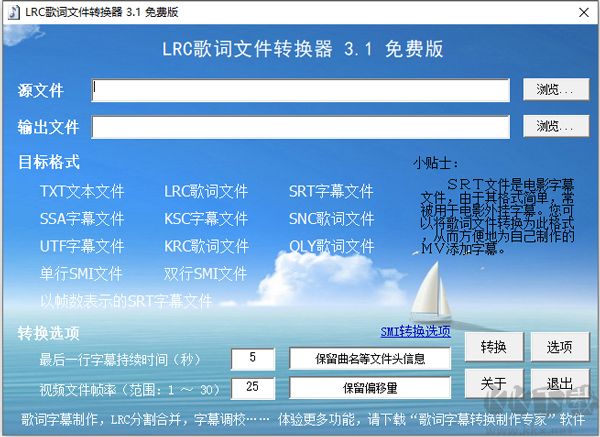This screenshot has width=600, height=437.
Task: Open the SMI转换选项 link
Action: 416,331
